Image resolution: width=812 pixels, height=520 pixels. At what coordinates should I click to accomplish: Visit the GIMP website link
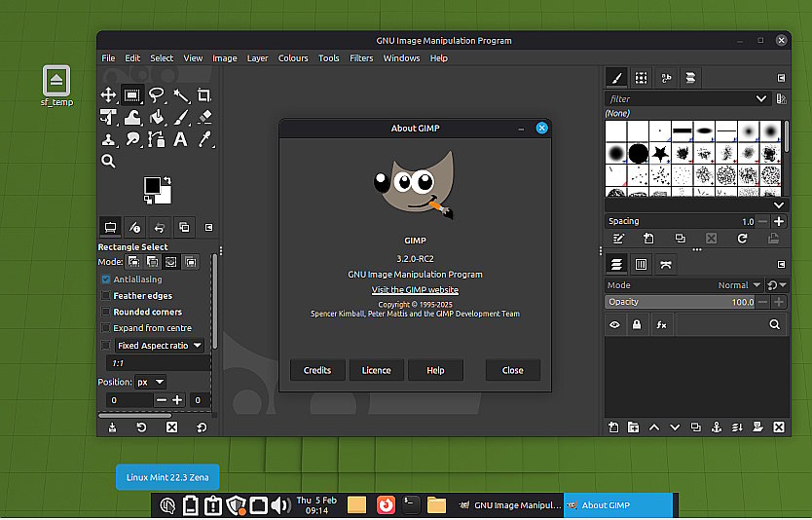(x=415, y=290)
